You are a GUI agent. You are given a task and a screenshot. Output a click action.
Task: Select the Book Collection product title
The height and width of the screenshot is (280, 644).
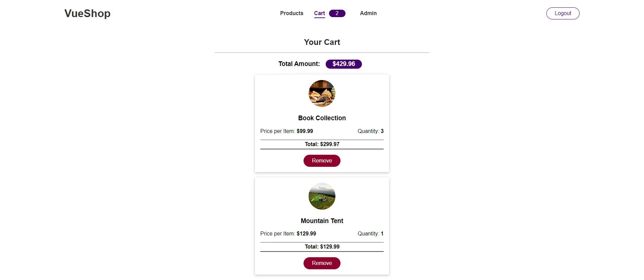click(x=322, y=118)
